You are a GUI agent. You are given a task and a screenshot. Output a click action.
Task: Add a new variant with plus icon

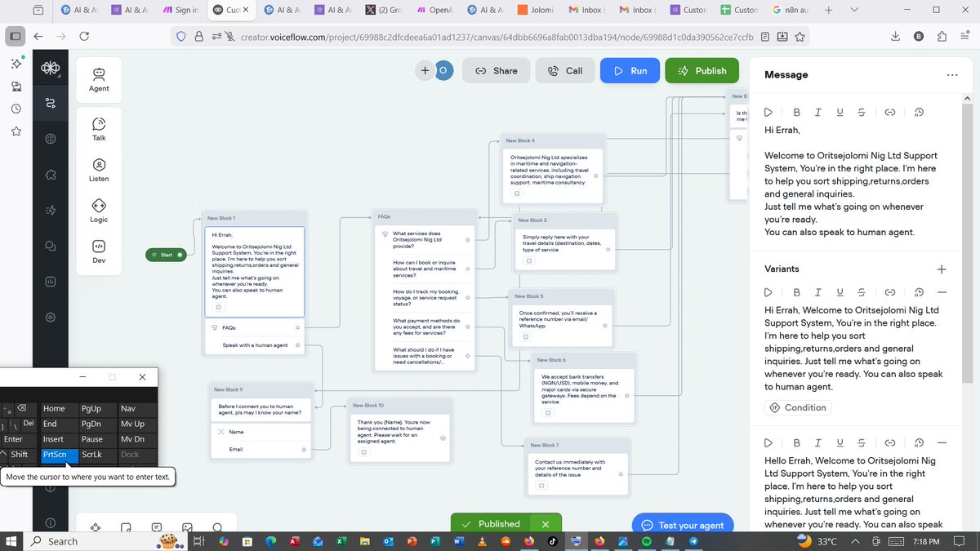[942, 269]
